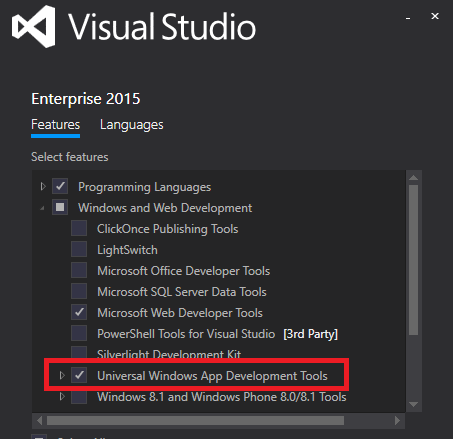Image resolution: width=453 pixels, height=439 pixels.
Task: Select Universal Windows App Development Tools label
Action: pyautogui.click(x=212, y=376)
